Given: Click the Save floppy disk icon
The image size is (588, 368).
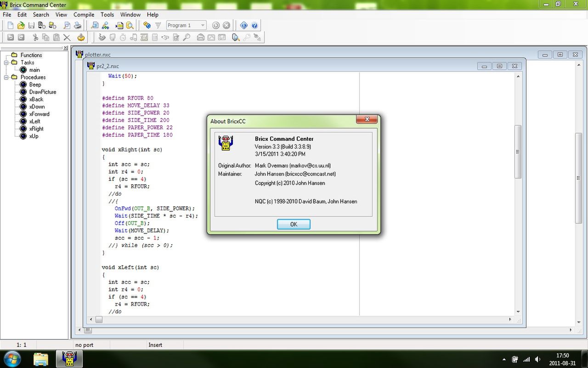Looking at the screenshot, I should click(31, 25).
